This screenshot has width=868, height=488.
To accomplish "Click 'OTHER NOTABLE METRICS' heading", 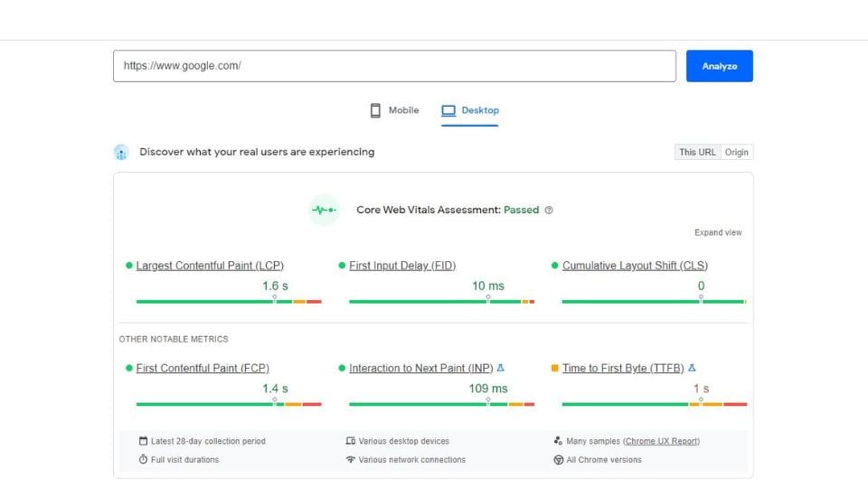I will (174, 339).
